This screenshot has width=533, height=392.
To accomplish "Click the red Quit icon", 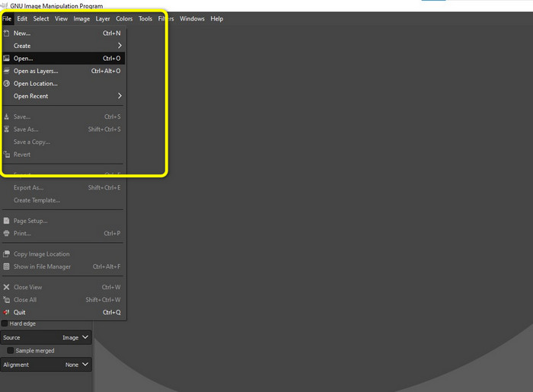I will [x=6, y=313].
